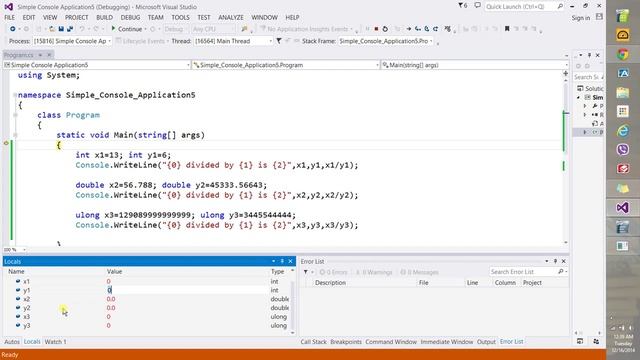
Task: Open the VIEW menu
Action: pos(50,18)
